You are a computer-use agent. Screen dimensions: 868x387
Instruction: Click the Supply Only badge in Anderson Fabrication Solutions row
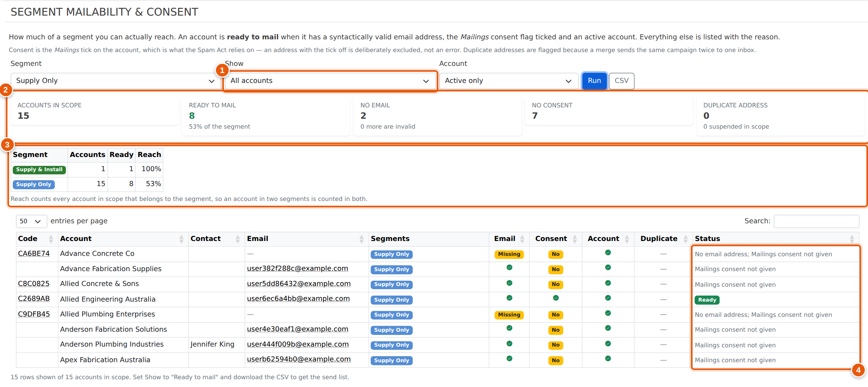391,330
